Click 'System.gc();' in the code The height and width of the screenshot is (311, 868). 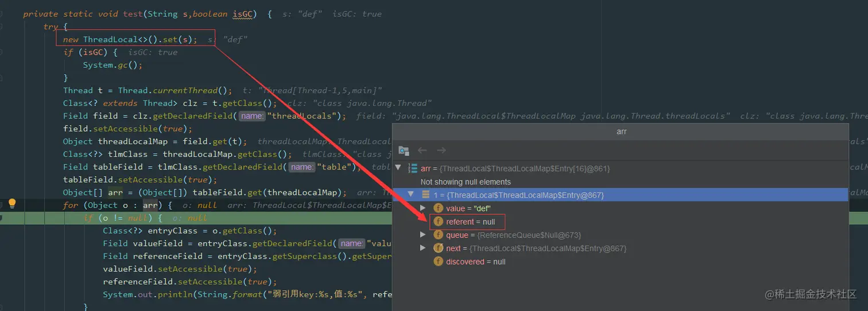[x=113, y=65]
